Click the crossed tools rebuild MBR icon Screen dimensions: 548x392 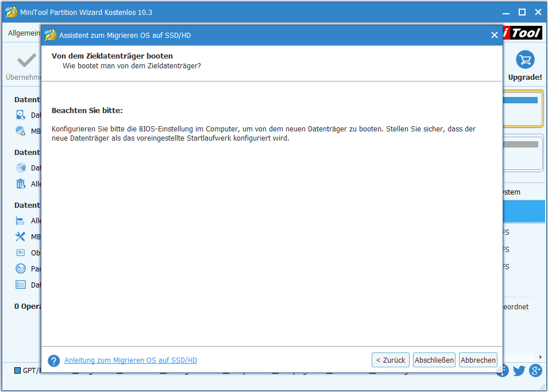point(20,236)
